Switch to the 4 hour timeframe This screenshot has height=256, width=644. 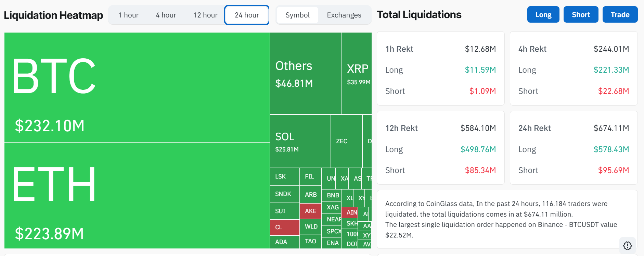[x=166, y=15]
